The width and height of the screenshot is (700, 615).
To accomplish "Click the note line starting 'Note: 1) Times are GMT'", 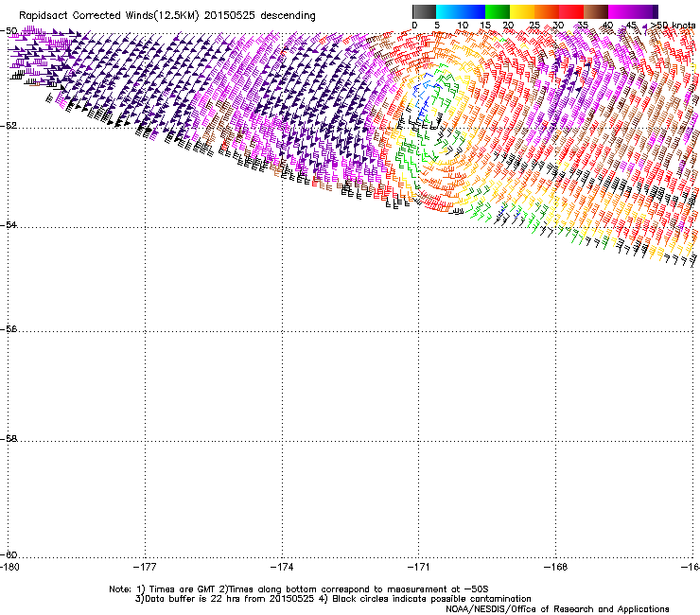I will [x=299, y=589].
